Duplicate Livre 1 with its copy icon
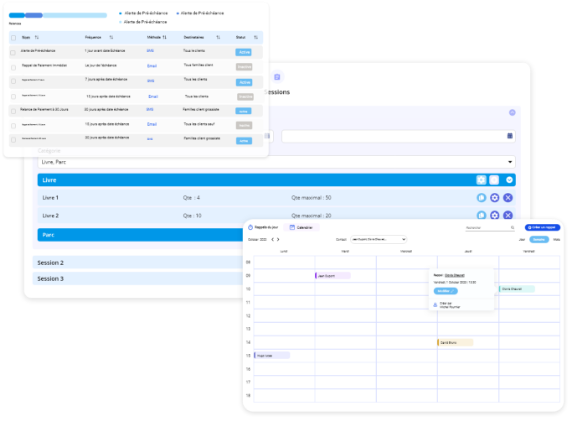 tap(481, 198)
